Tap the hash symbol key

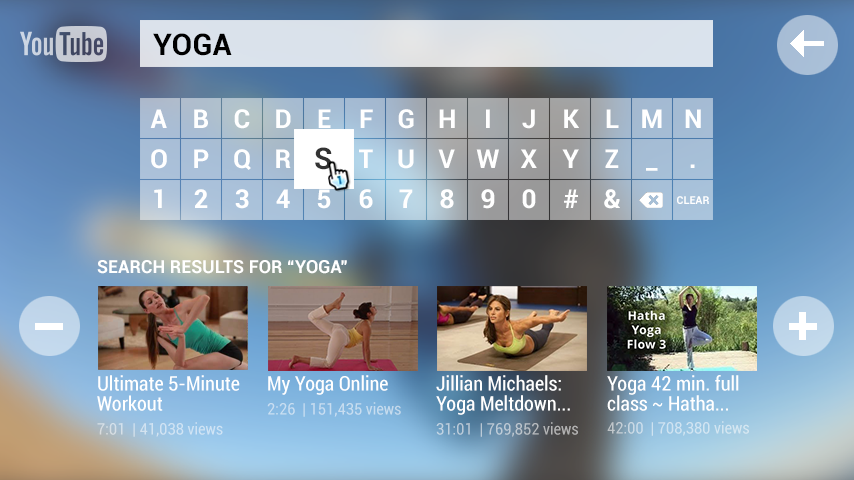[x=570, y=200]
